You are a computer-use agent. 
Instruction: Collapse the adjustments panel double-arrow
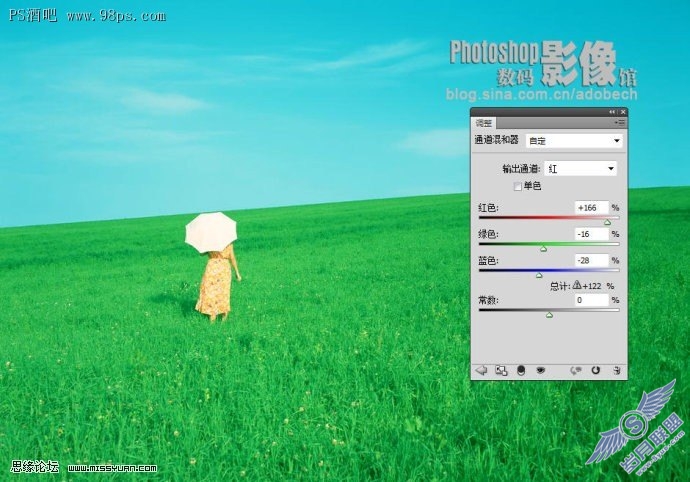click(x=612, y=112)
